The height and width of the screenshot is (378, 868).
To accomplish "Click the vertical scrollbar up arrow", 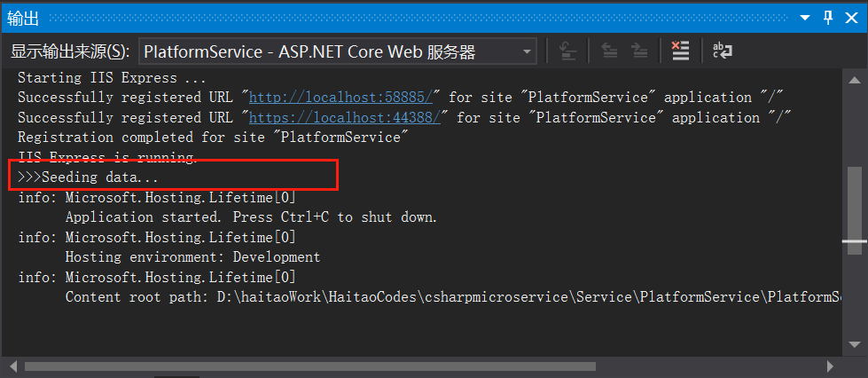I will pos(854,81).
